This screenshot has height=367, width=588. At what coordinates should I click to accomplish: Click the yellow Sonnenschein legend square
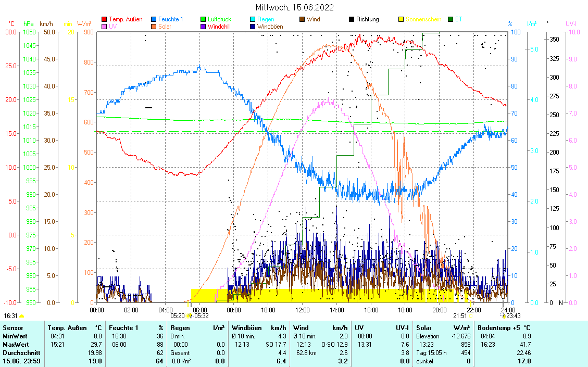coord(401,20)
